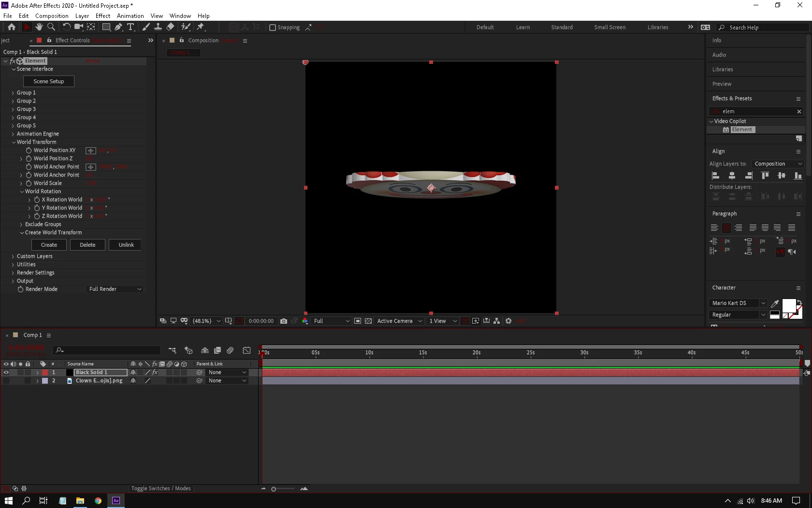This screenshot has height=508, width=812.
Task: Click the timeline layer search field
Action: click(x=107, y=350)
